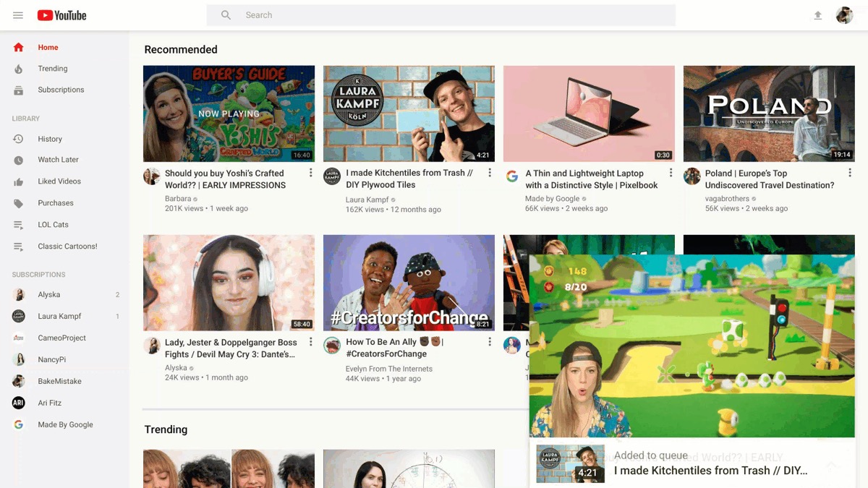Open the Evelyn From The Internets channel link
The width and height of the screenshot is (868, 488).
[389, 369]
